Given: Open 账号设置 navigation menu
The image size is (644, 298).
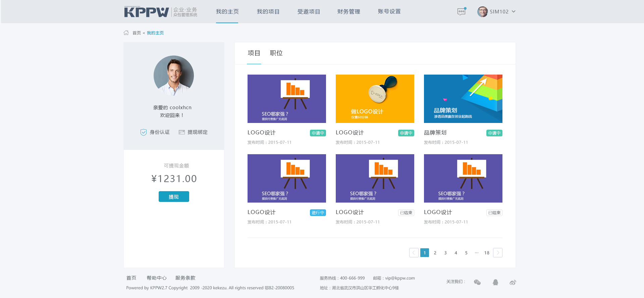Looking at the screenshot, I should pos(389,11).
